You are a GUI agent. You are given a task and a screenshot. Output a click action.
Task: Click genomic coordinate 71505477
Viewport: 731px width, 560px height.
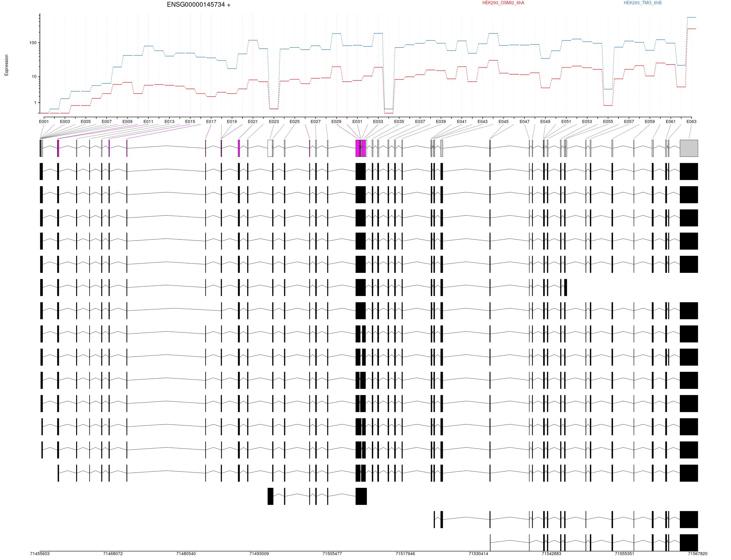click(x=332, y=554)
